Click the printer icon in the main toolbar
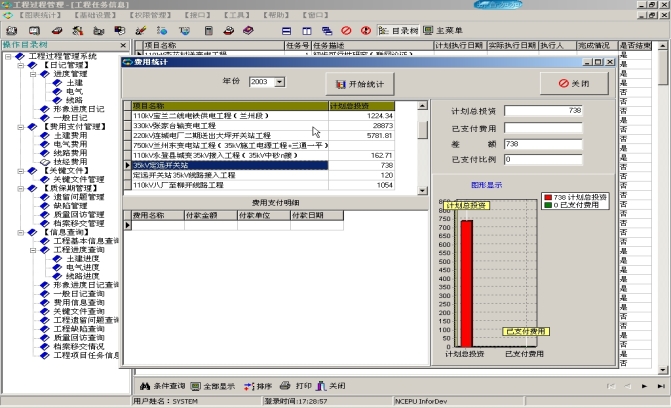The width and height of the screenshot is (671, 408). pyautogui.click(x=229, y=30)
